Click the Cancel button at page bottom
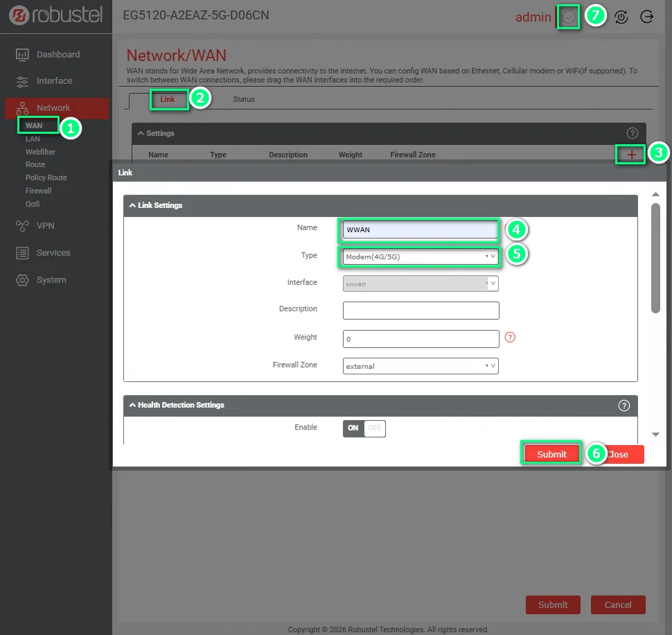This screenshot has width=672, height=635. 617,604
